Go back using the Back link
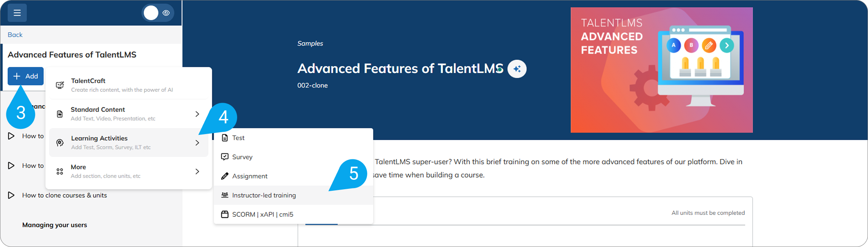 click(x=15, y=35)
